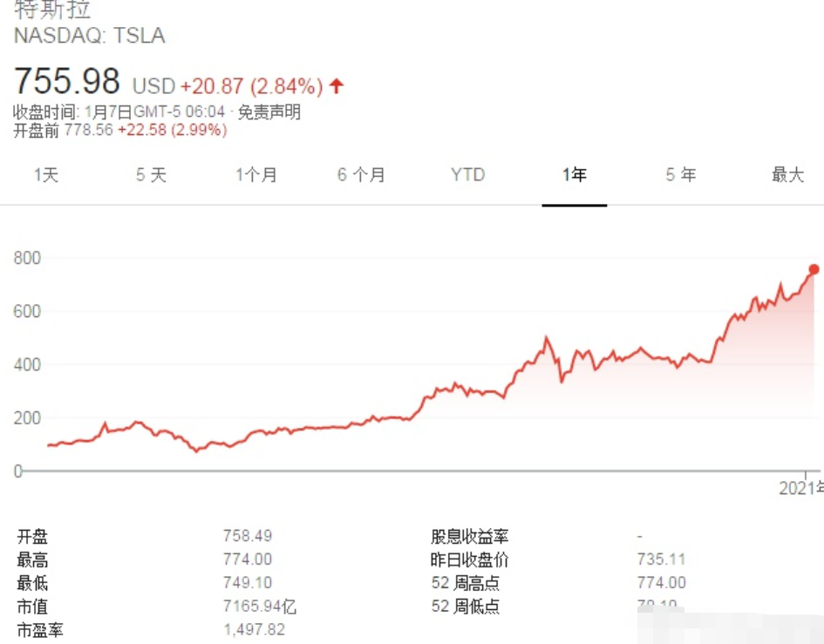Open the YTD chart tab
The width and height of the screenshot is (824, 644).
(467, 175)
